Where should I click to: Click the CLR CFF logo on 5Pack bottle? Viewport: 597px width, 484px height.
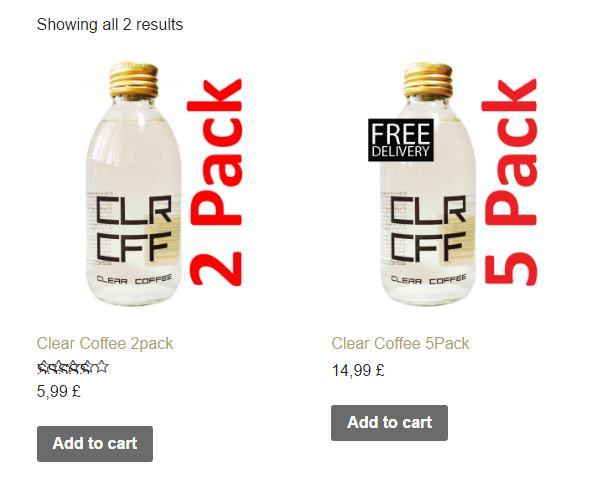pyautogui.click(x=428, y=229)
